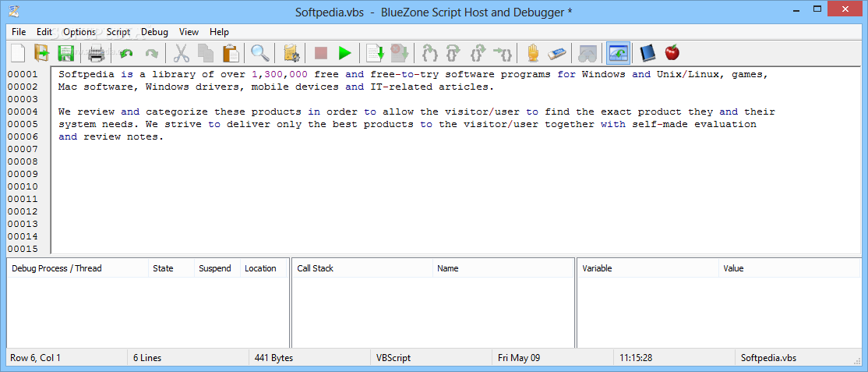Click line number 00004 in the gutter
The width and height of the screenshot is (868, 372).
click(x=23, y=112)
